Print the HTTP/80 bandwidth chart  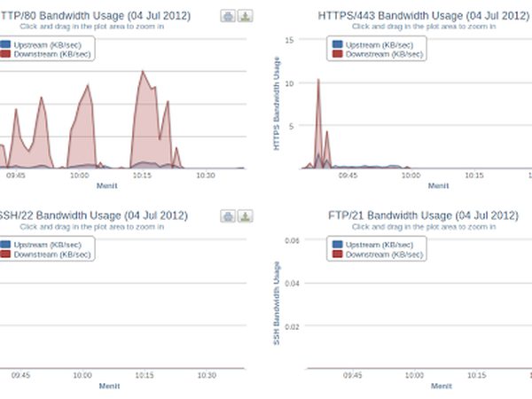228,16
